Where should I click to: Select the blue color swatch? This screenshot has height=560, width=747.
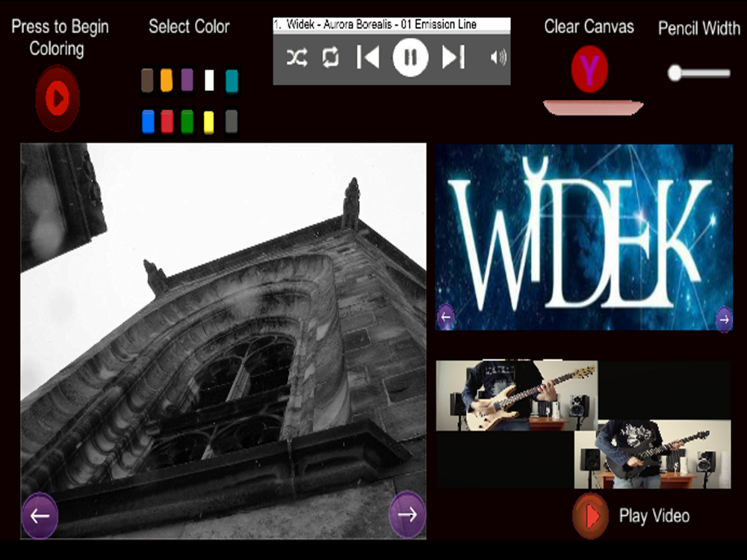point(148,121)
